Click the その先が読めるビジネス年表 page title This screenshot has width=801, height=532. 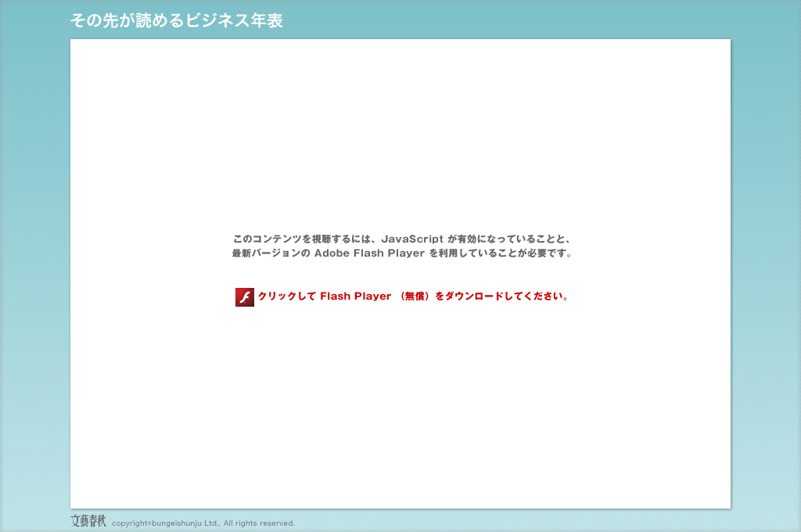tap(176, 20)
